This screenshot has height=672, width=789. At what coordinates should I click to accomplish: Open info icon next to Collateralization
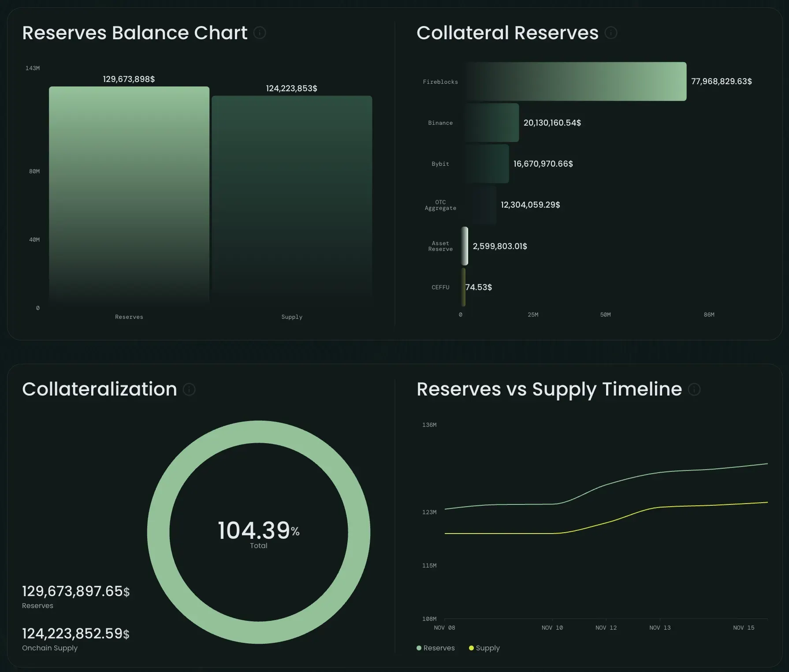click(189, 389)
